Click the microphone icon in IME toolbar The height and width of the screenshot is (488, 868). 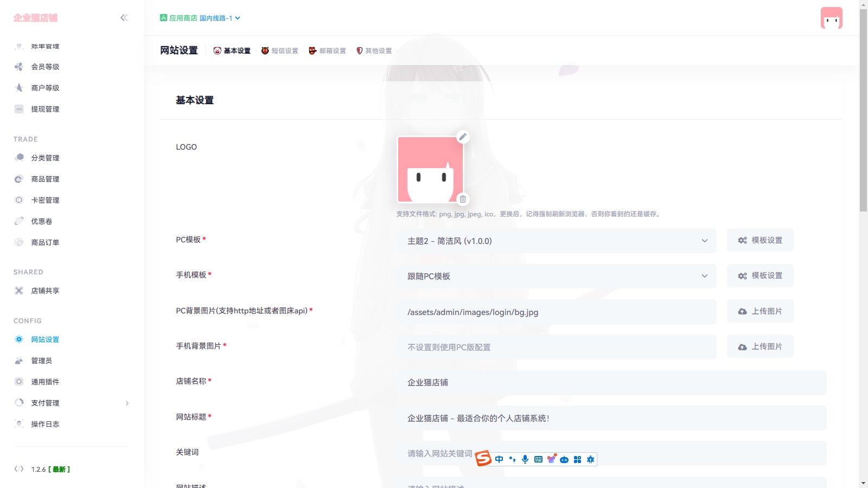tap(525, 459)
